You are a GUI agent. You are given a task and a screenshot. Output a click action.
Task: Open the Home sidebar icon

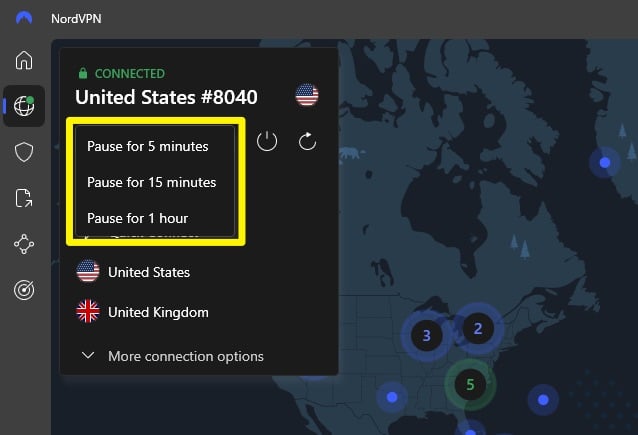click(x=24, y=60)
